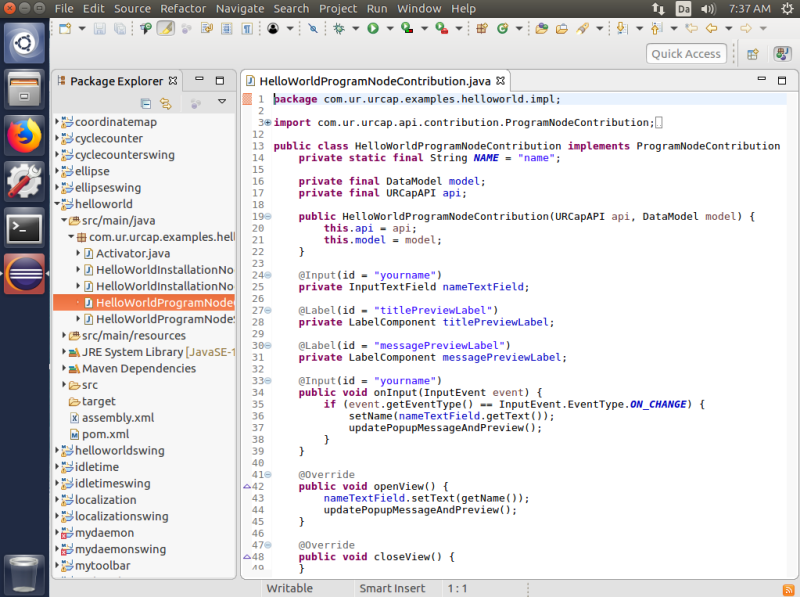Open the Project menu
The height and width of the screenshot is (597, 800).
[x=338, y=9]
